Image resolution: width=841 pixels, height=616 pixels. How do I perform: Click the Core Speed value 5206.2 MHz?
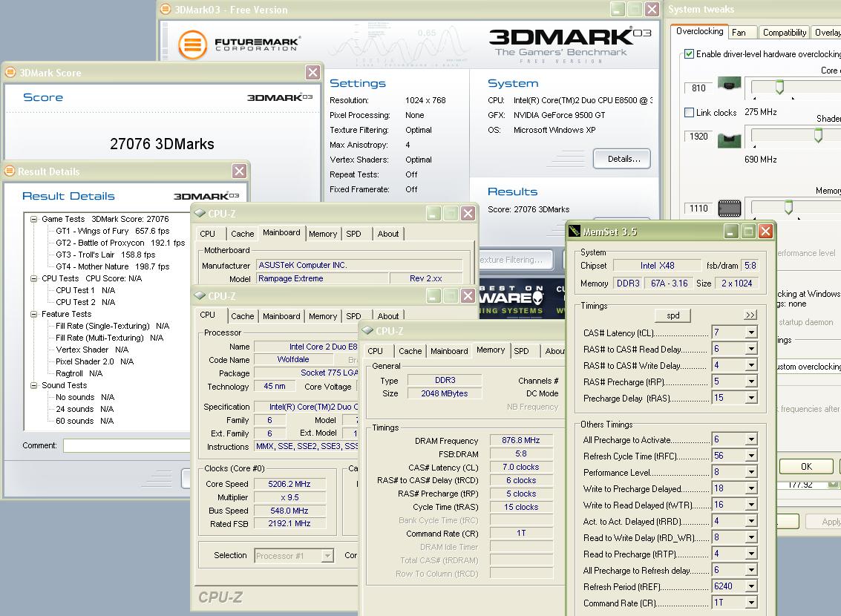289,484
